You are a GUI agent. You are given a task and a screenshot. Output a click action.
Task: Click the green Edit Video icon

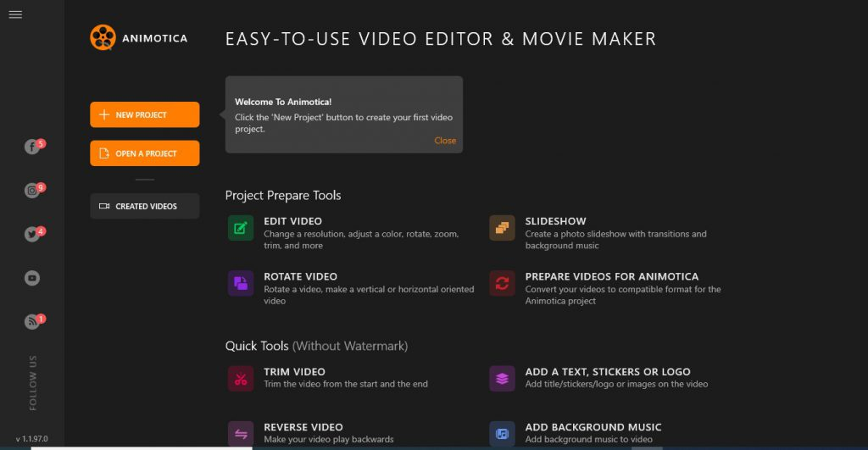coord(241,228)
